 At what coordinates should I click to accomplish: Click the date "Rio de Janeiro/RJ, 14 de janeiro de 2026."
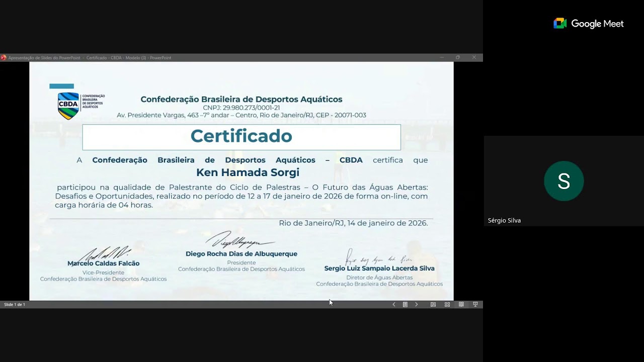coord(353,223)
